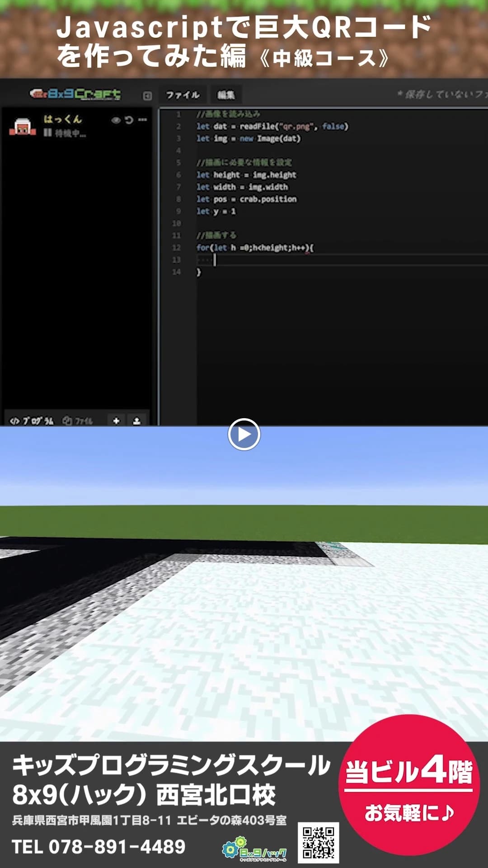Toggle the eye icon for はっくん

tap(116, 120)
